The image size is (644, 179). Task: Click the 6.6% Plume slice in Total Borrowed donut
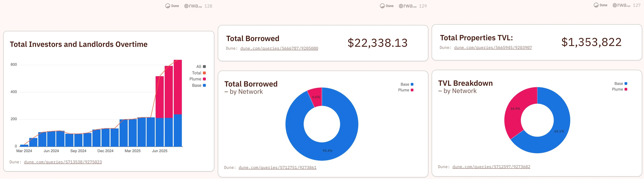(x=316, y=97)
